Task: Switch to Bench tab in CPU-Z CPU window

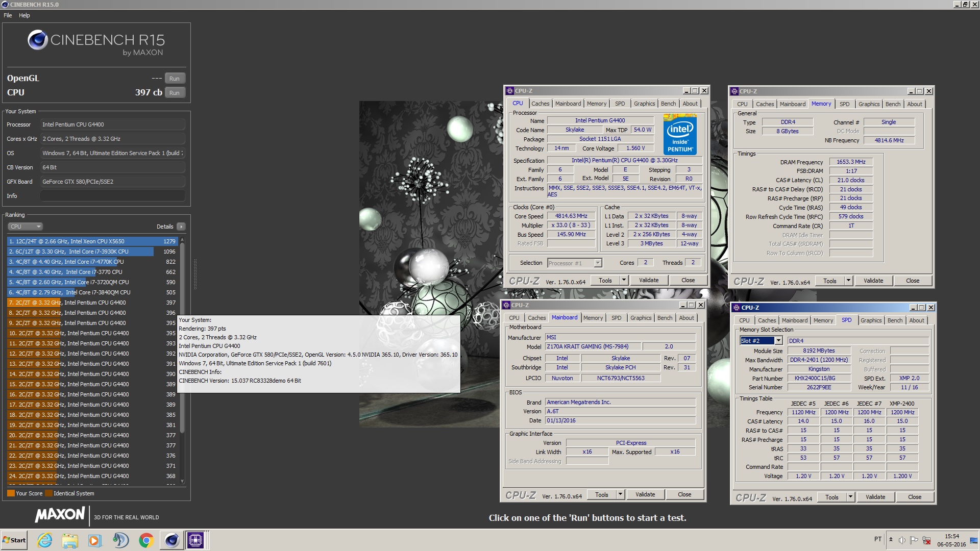Action: tap(668, 104)
